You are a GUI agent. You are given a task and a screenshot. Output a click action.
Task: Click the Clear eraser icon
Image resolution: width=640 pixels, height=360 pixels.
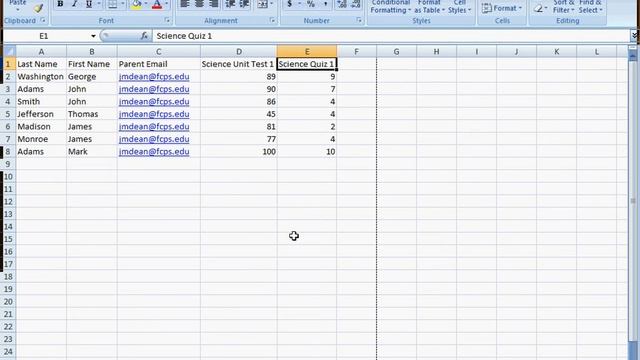point(538,8)
